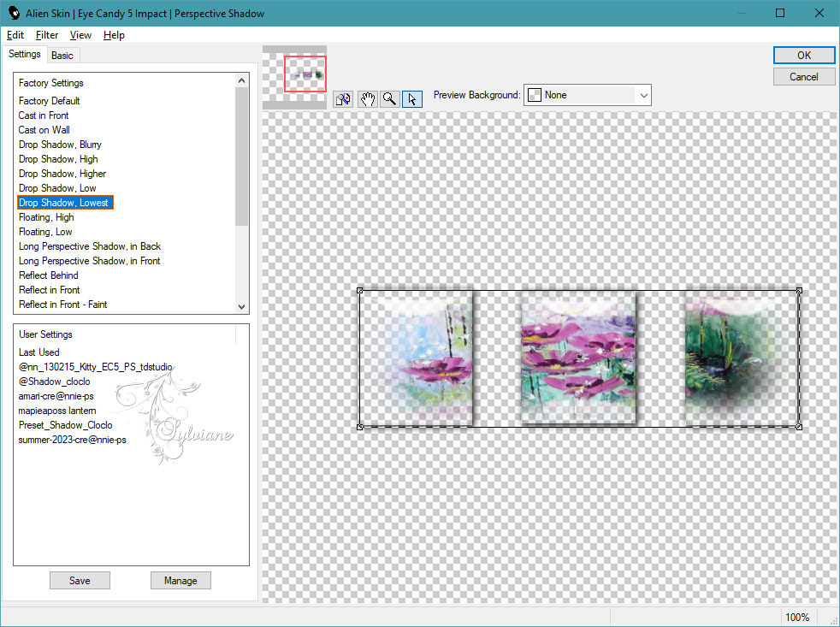Select the Hand pan tool
The width and height of the screenshot is (840, 627).
pos(367,99)
